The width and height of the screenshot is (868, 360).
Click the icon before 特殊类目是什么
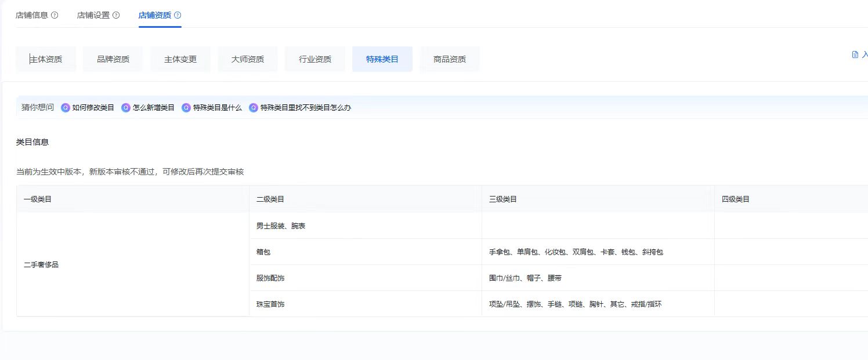point(186,108)
